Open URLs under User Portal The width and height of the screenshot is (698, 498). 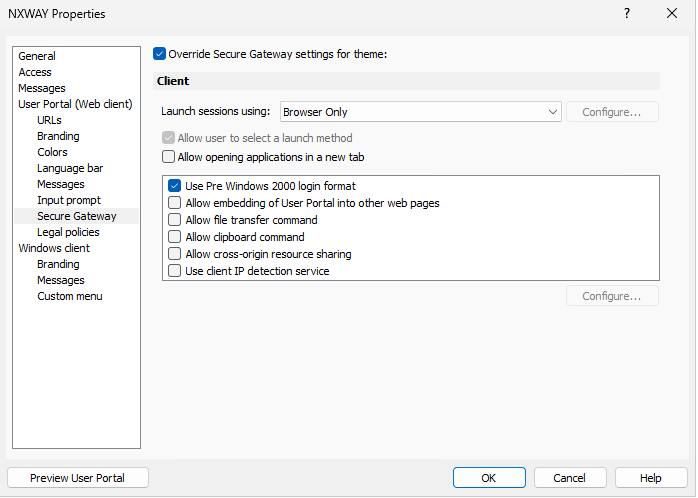coord(49,120)
